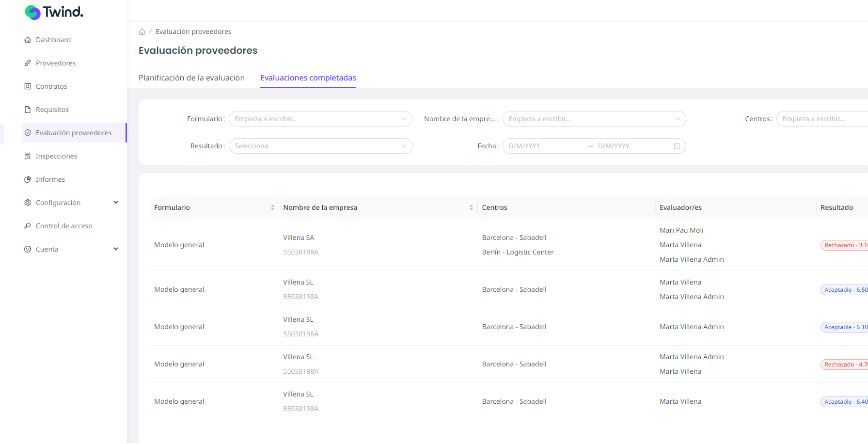Click Berlín - Logistic Center cell
The height and width of the screenshot is (444, 868).
(518, 252)
